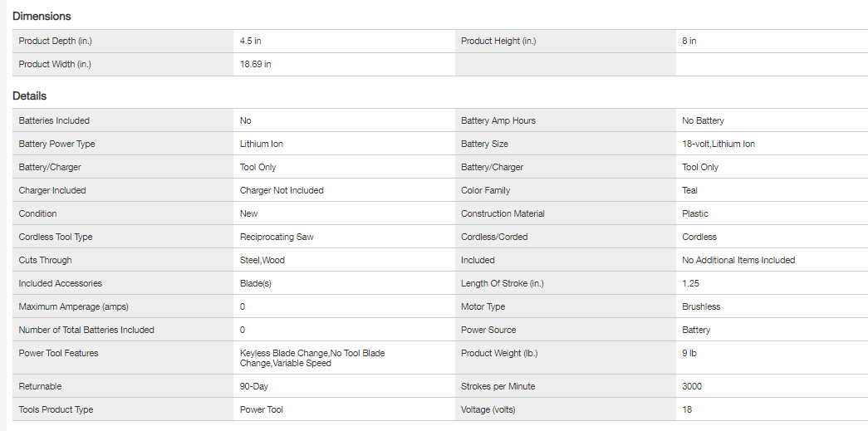Click the Dimensions section heading
The width and height of the screenshot is (868, 431).
pos(42,16)
